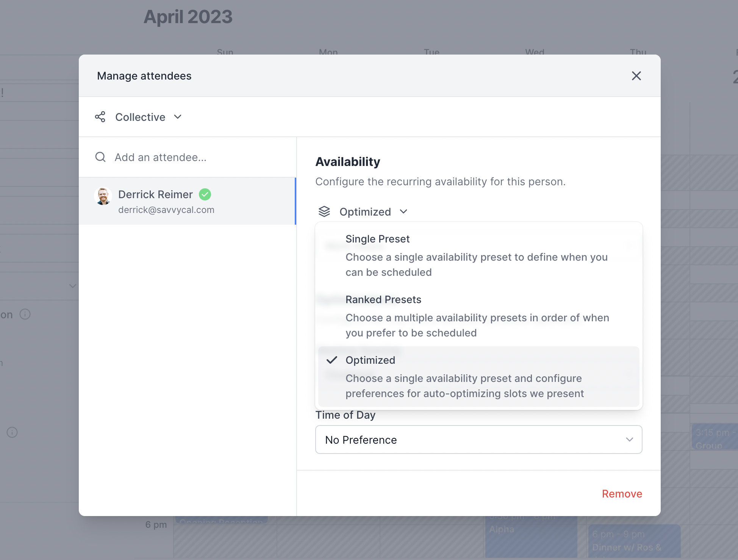Image resolution: width=738 pixels, height=560 pixels.
Task: Click the share icon beside Collective
Action: 100,117
